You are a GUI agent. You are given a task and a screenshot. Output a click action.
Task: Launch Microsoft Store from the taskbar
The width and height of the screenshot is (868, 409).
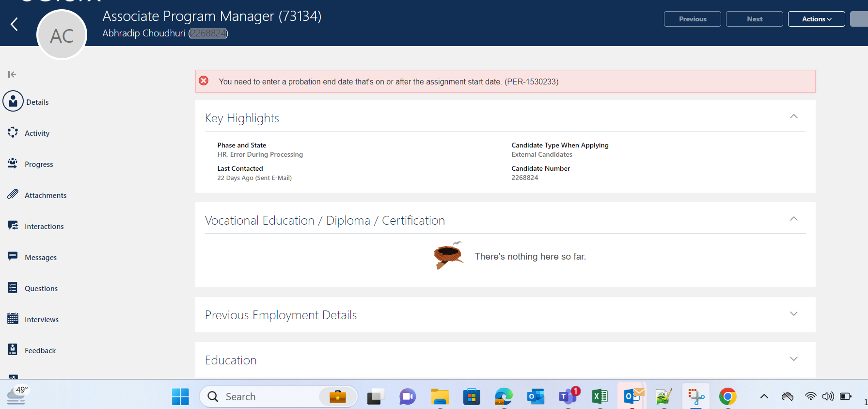point(472,396)
